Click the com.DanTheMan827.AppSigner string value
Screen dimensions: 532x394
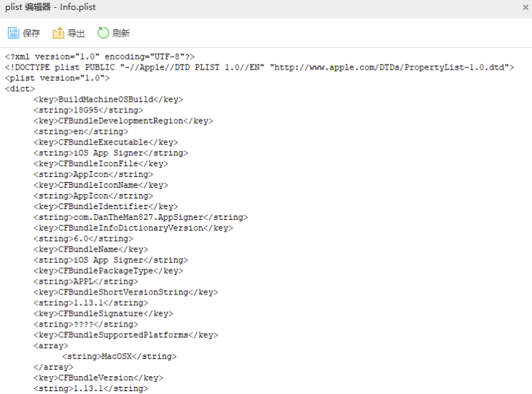pyautogui.click(x=141, y=217)
